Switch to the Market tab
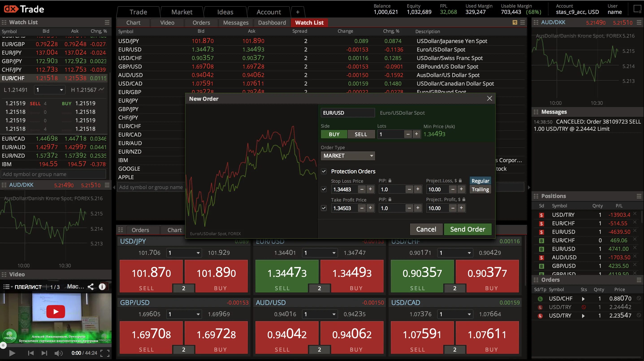This screenshot has height=361, width=644. 182,12
